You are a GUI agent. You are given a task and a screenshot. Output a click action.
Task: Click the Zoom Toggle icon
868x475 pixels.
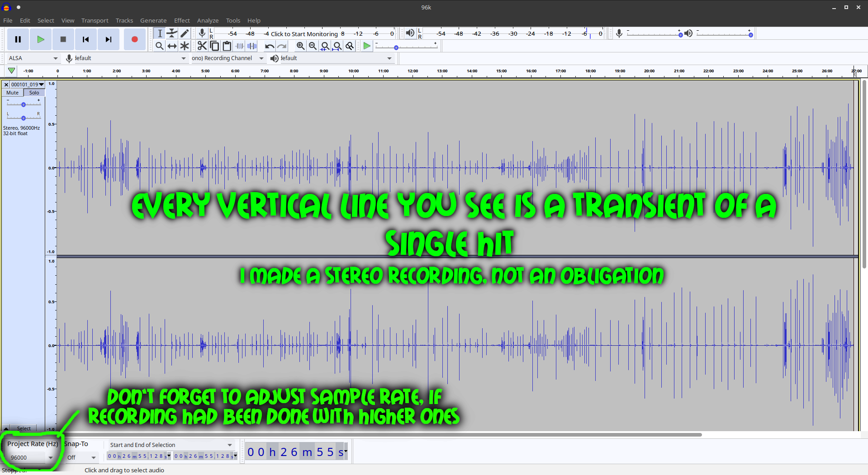[350, 46]
